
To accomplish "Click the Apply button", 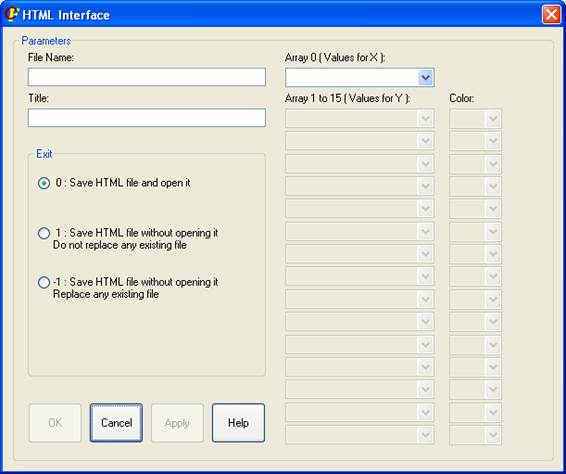I will pos(177,423).
